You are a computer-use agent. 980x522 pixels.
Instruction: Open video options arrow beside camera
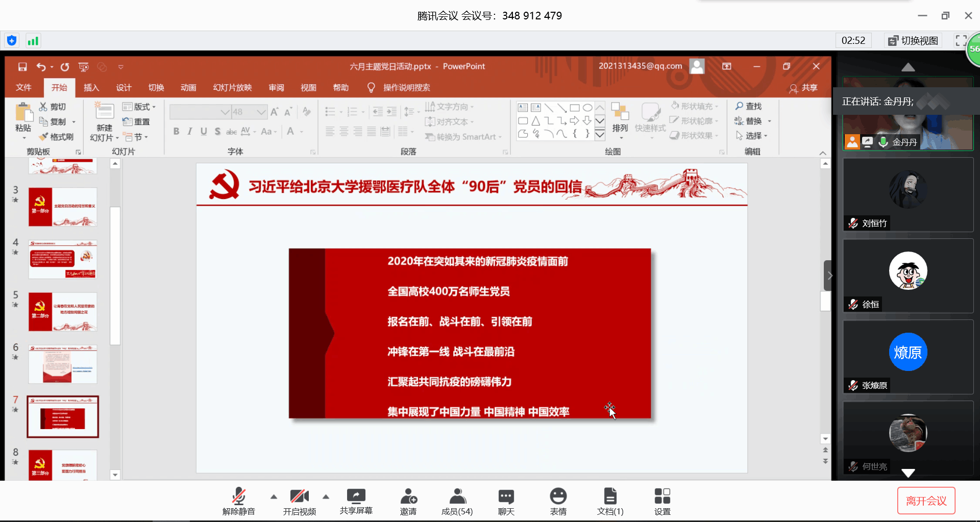pyautogui.click(x=326, y=496)
